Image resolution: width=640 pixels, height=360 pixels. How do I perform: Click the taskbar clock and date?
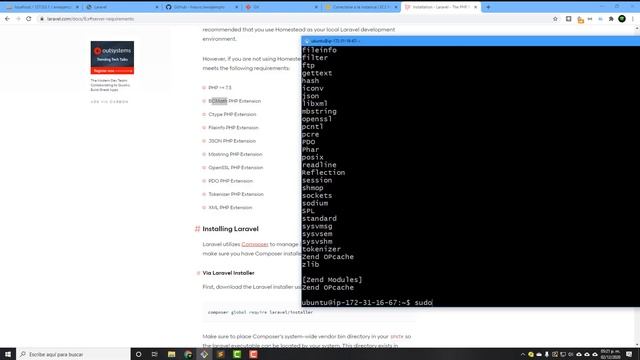coord(610,354)
